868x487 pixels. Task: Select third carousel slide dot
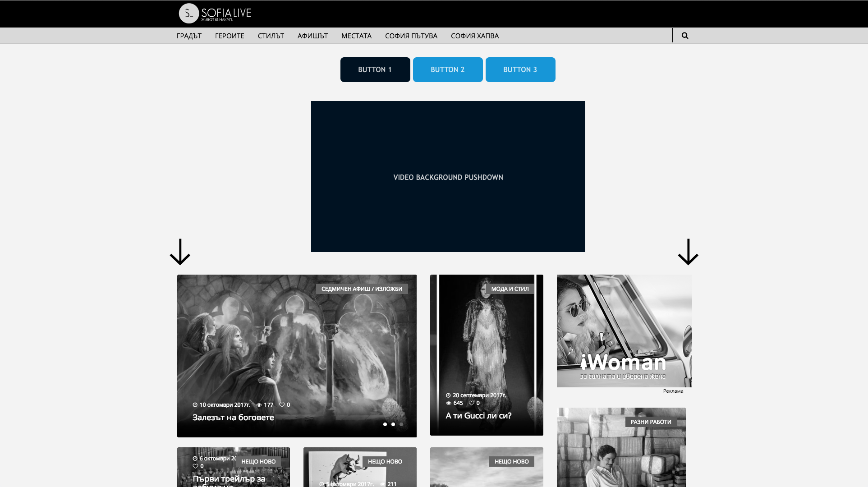401,424
